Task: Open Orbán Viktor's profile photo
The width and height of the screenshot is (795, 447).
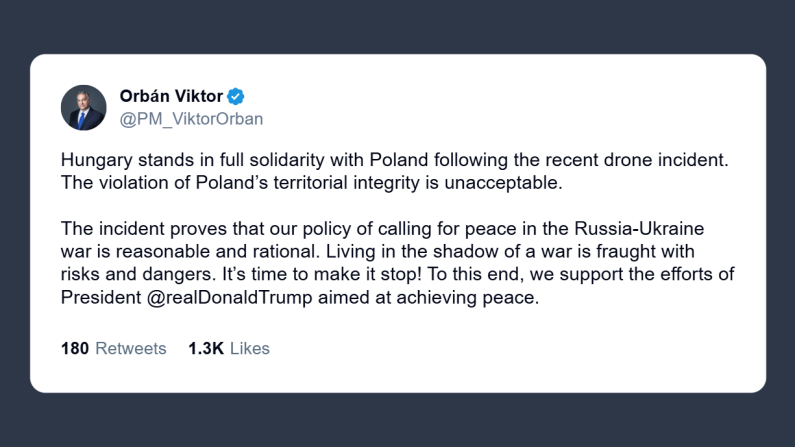Action: tap(83, 107)
